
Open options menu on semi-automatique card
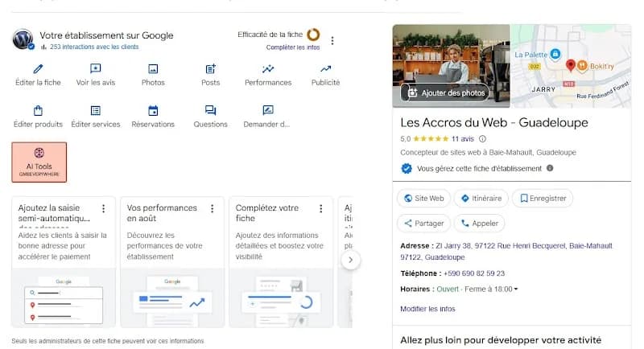click(104, 209)
